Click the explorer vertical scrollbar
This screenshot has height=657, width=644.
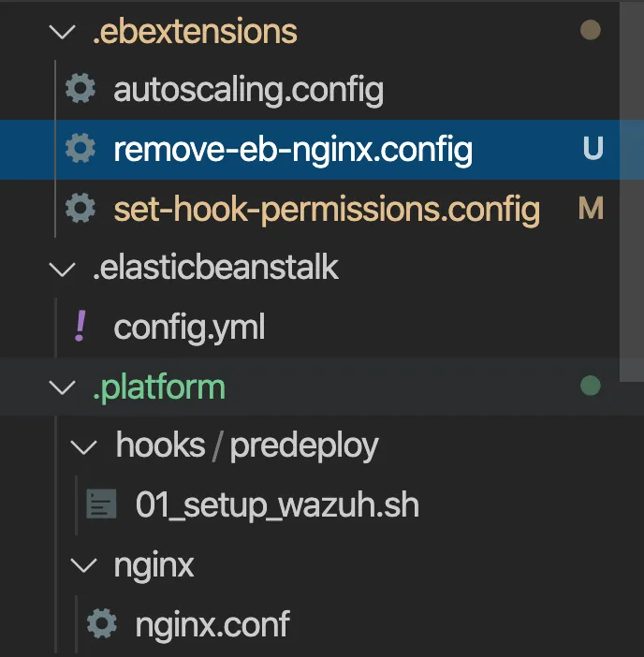pyautogui.click(x=632, y=178)
